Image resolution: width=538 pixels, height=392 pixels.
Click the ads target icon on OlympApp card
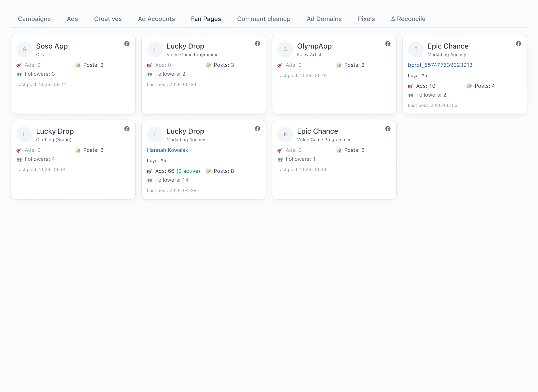pyautogui.click(x=280, y=65)
